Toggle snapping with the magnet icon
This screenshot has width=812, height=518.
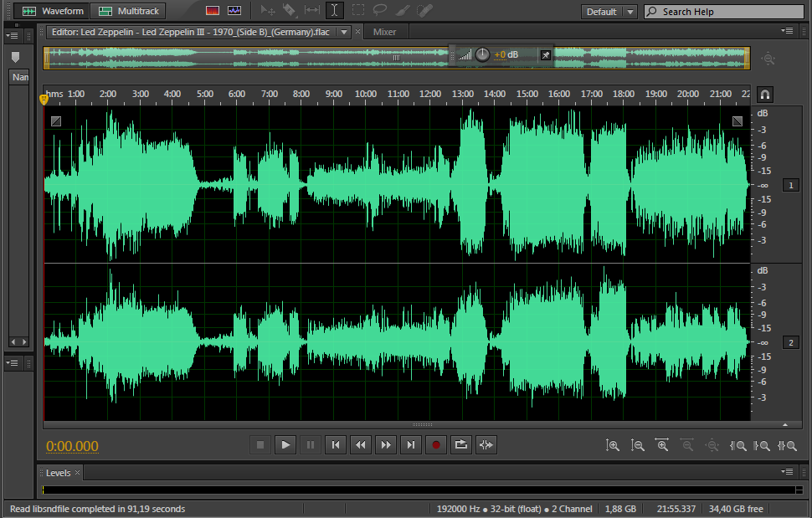tap(765, 95)
